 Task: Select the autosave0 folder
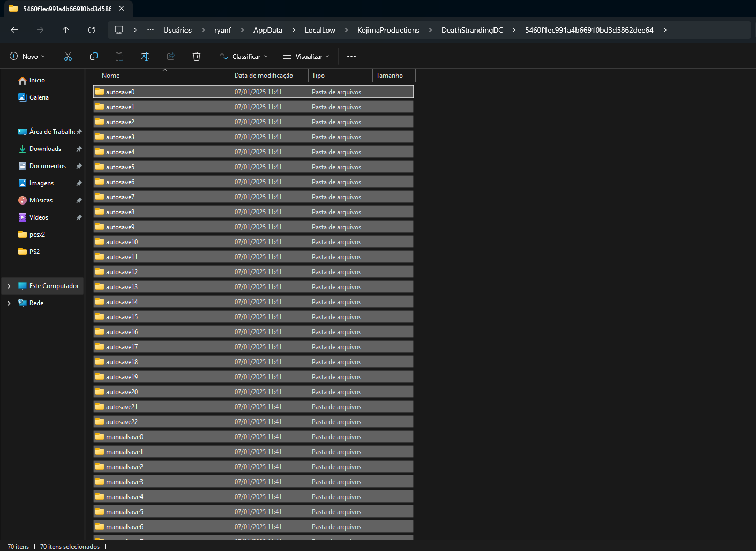[x=253, y=92]
